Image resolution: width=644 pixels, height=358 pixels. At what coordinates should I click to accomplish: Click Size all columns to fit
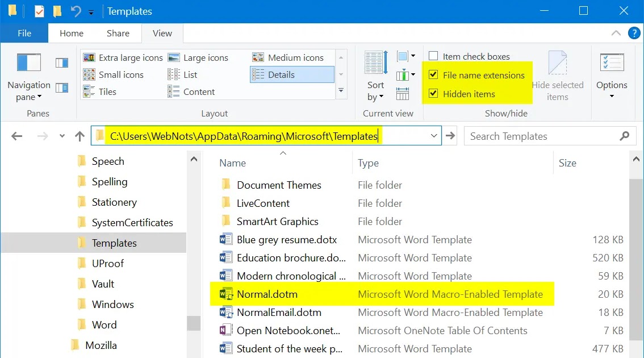click(x=403, y=94)
